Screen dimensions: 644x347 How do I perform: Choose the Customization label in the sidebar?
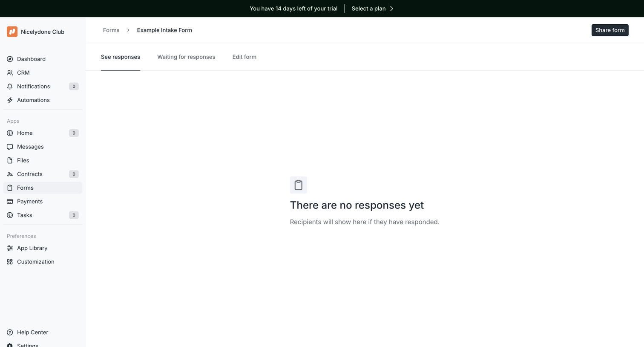coord(36,262)
